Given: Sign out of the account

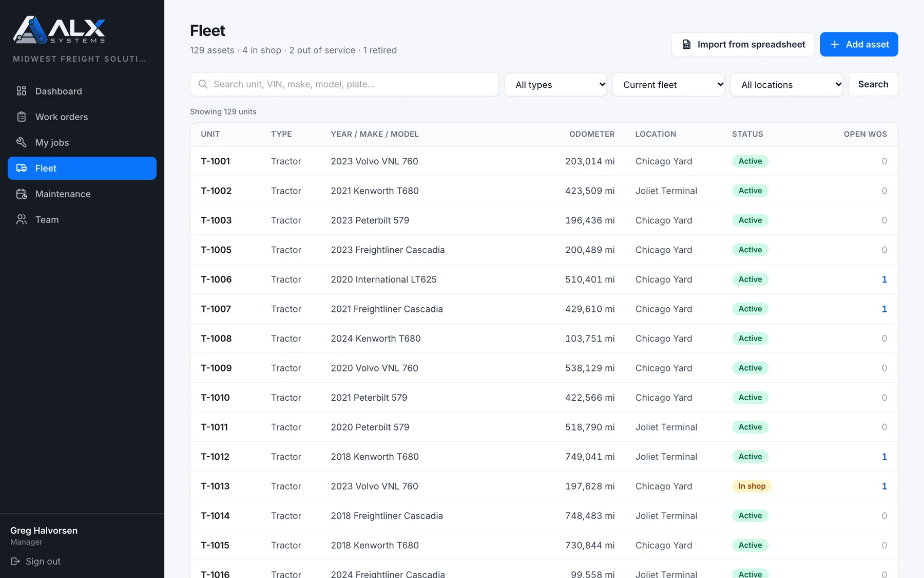Looking at the screenshot, I should pos(36,562).
